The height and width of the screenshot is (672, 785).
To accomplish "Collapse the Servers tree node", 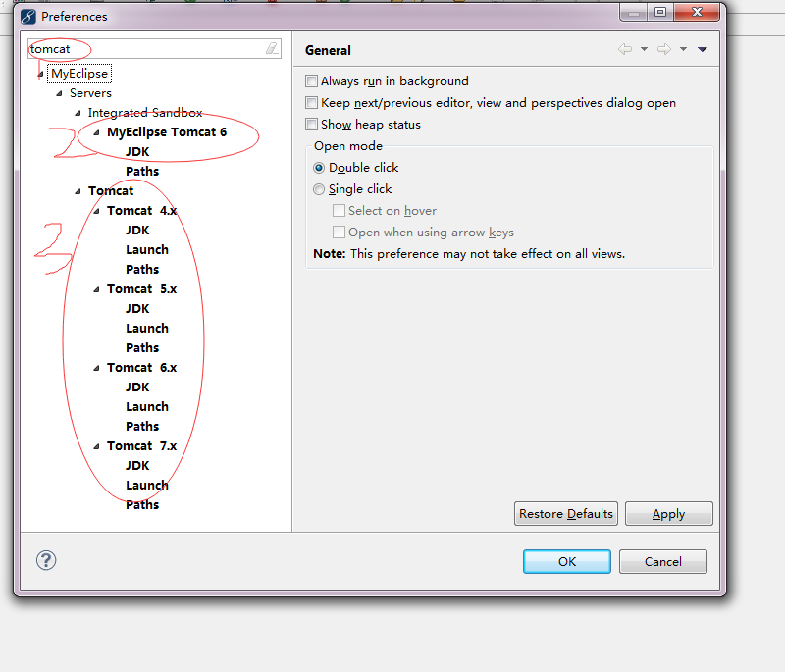I will tap(60, 93).
